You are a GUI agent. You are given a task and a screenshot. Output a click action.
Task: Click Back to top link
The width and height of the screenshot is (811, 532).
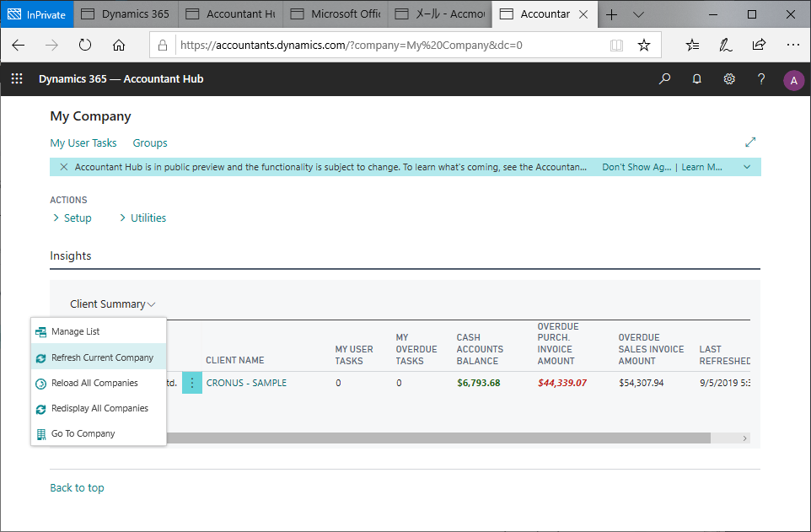(77, 487)
